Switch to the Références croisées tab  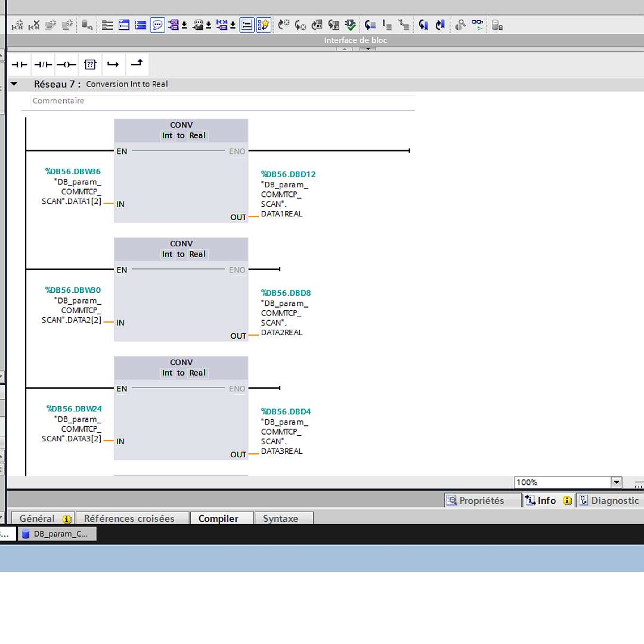[x=129, y=519]
